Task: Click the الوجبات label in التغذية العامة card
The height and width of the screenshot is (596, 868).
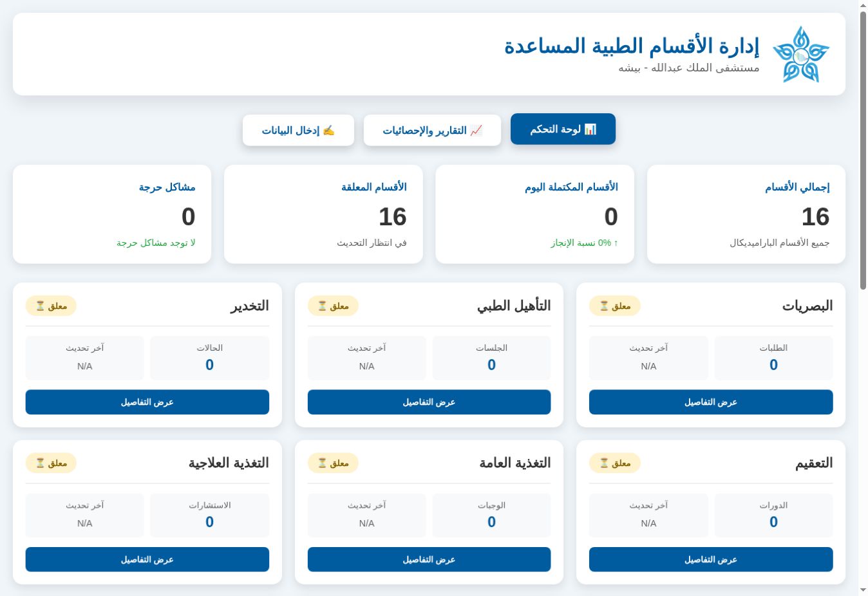Action: [492, 505]
